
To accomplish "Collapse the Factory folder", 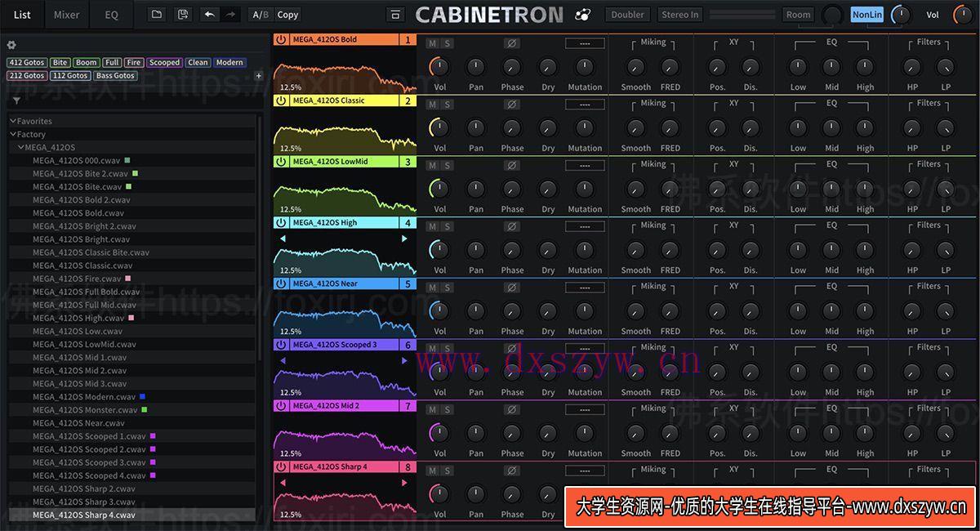I will coord(13,134).
